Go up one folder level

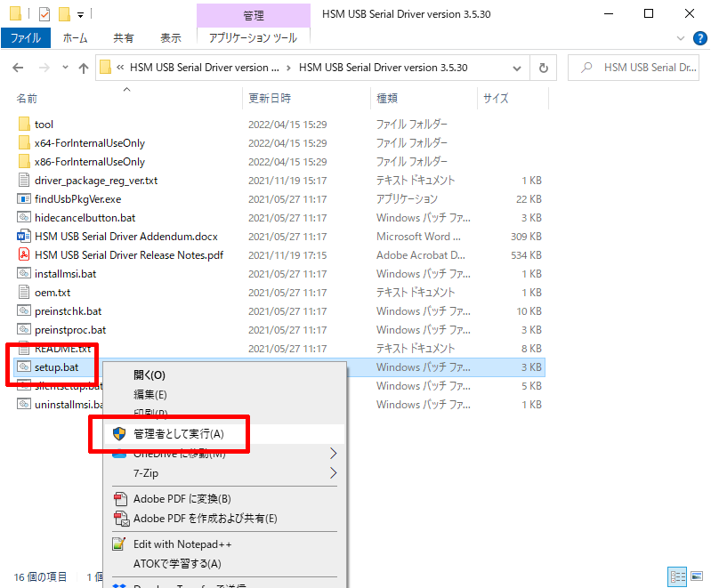pyautogui.click(x=84, y=68)
